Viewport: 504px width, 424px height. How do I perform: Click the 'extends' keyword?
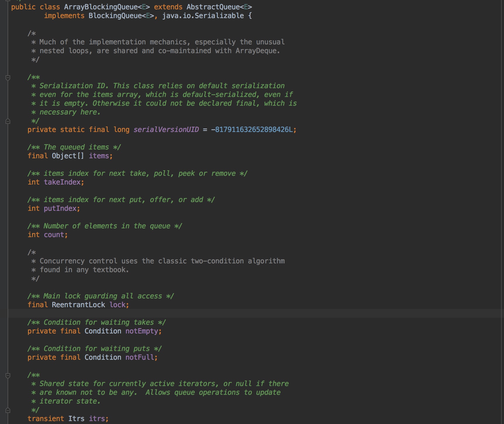point(168,7)
